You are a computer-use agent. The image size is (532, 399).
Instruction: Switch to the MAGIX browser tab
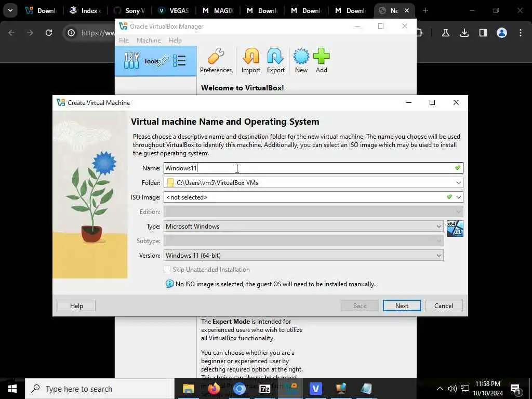[218, 10]
